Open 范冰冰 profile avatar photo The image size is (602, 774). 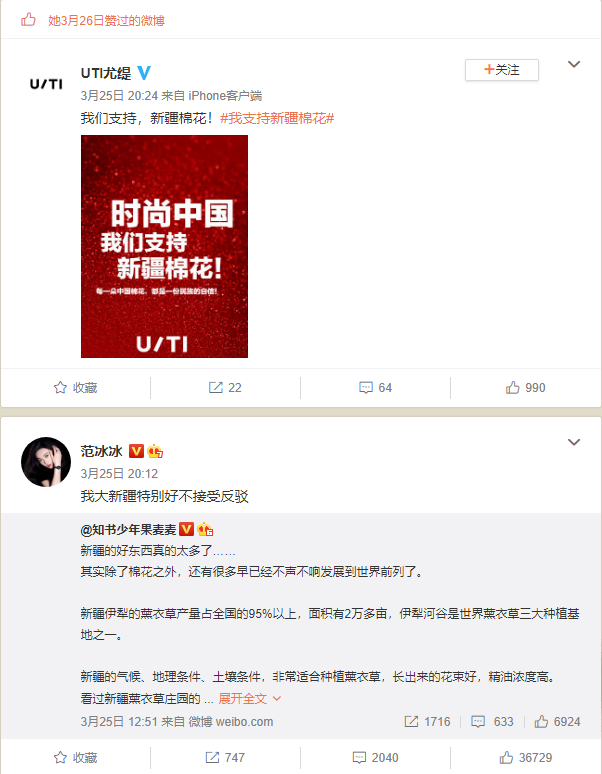pyautogui.click(x=46, y=462)
